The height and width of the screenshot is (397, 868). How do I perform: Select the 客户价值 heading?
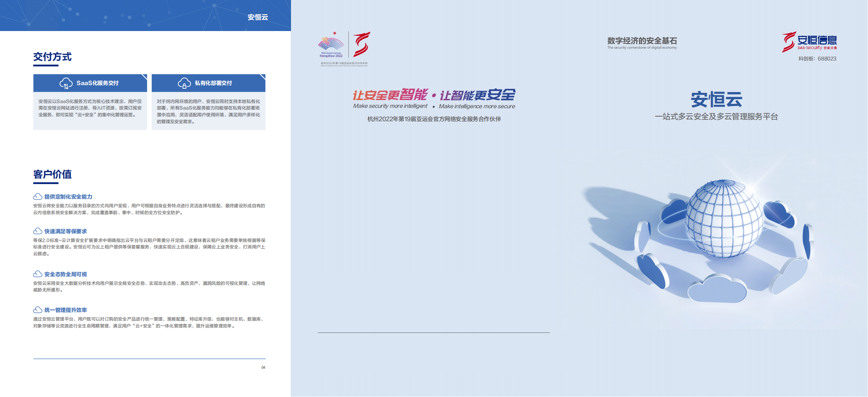pyautogui.click(x=52, y=175)
